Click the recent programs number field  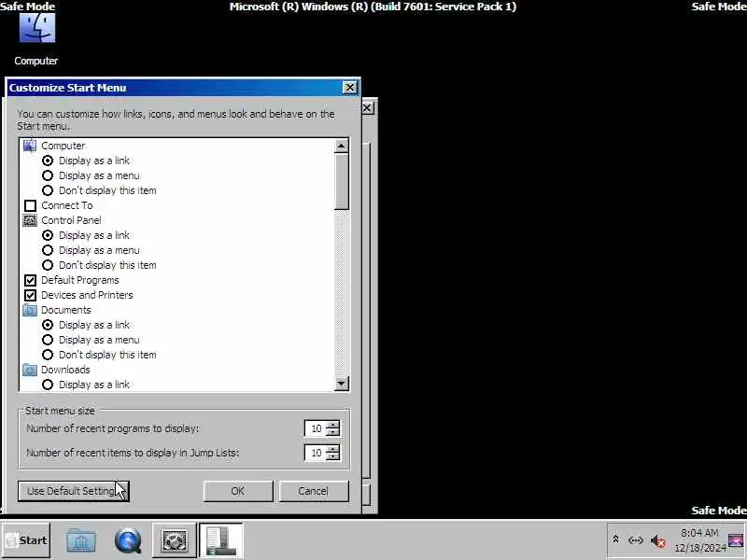point(316,428)
